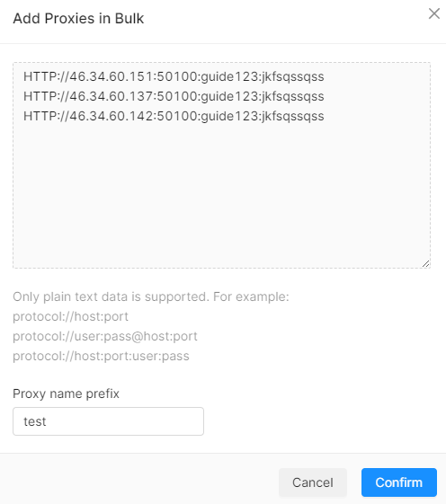Click the textarea resize handle corner
446x504 pixels.
click(425, 263)
